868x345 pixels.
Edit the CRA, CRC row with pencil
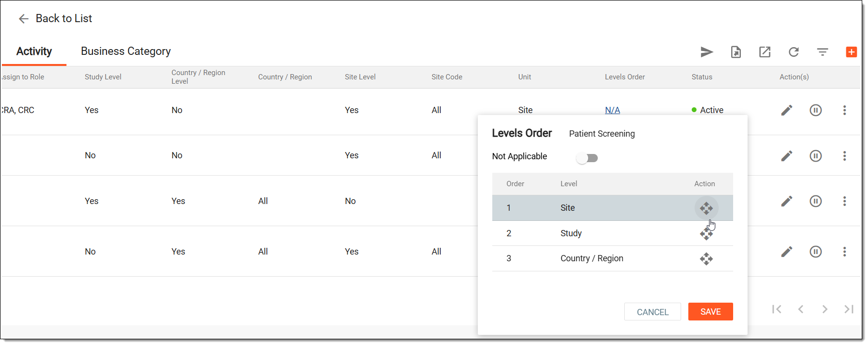(787, 110)
